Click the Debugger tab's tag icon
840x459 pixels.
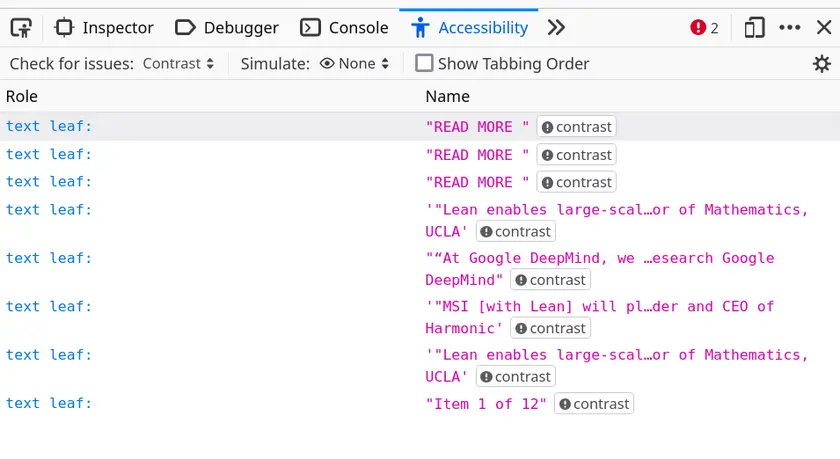[185, 27]
